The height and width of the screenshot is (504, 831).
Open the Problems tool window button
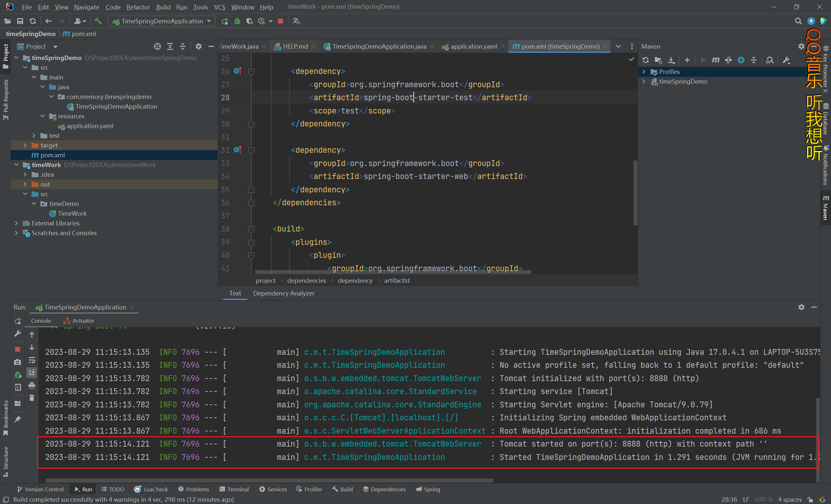pos(193,489)
